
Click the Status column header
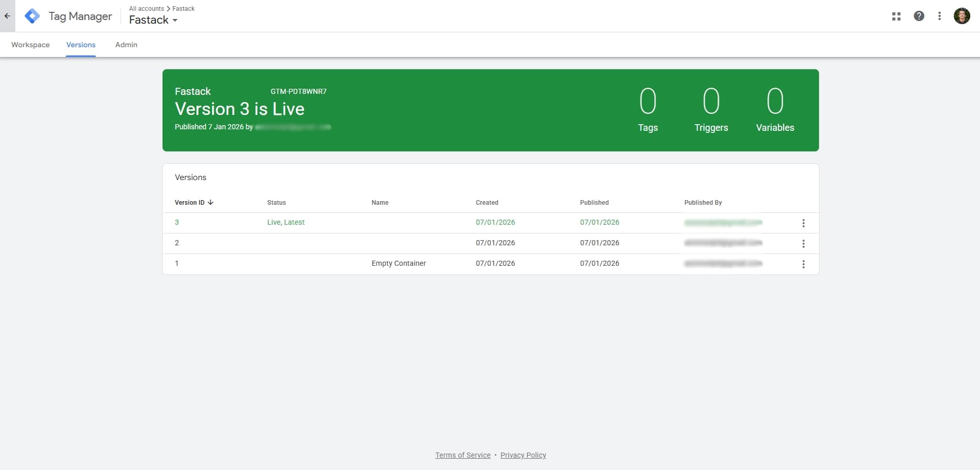[x=276, y=203]
